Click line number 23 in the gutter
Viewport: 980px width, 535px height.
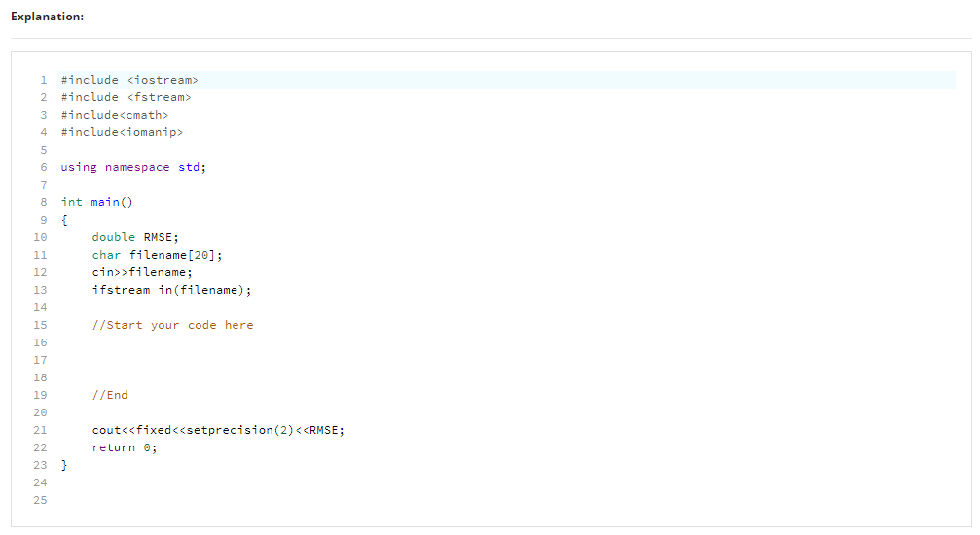[x=40, y=465]
